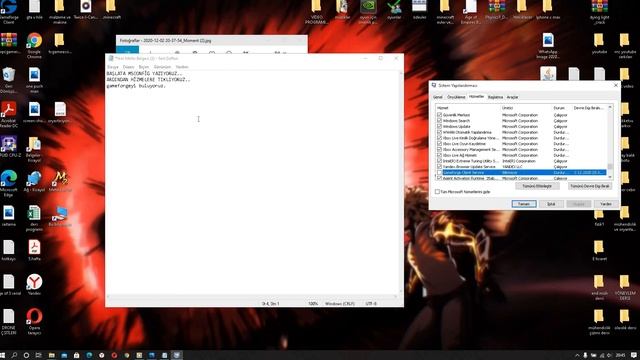Click the services list scroll-up arrow

pyautogui.click(x=610, y=107)
